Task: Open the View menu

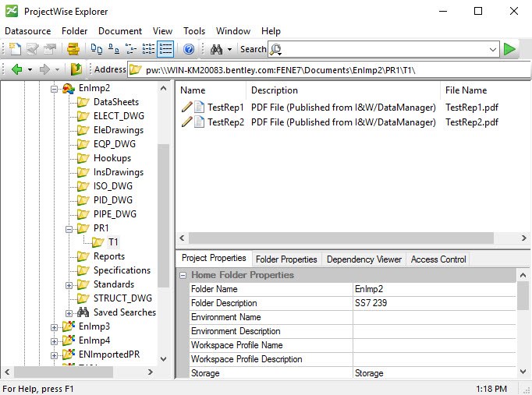Action: click(162, 31)
